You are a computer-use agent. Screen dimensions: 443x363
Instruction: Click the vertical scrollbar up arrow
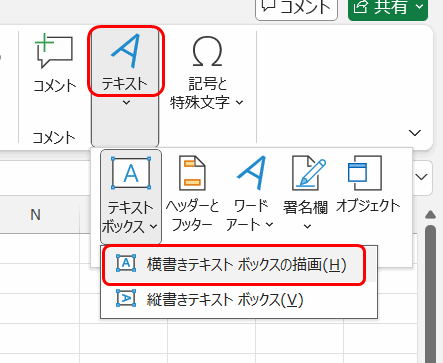[431, 214]
